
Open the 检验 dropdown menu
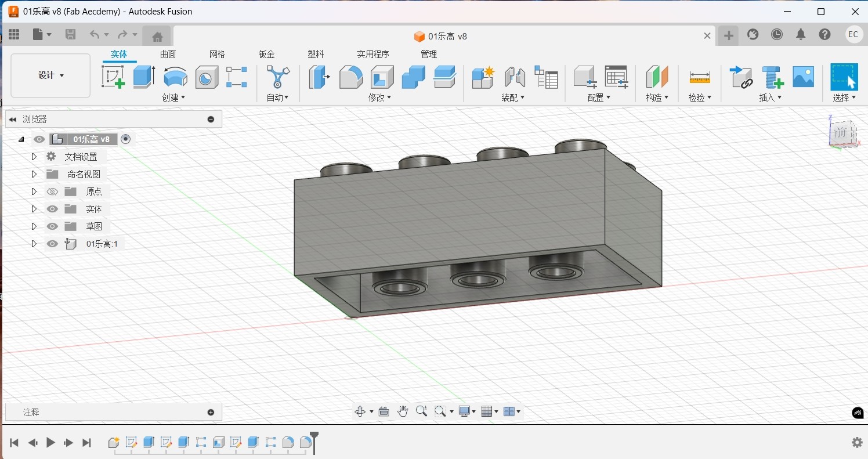tap(700, 97)
